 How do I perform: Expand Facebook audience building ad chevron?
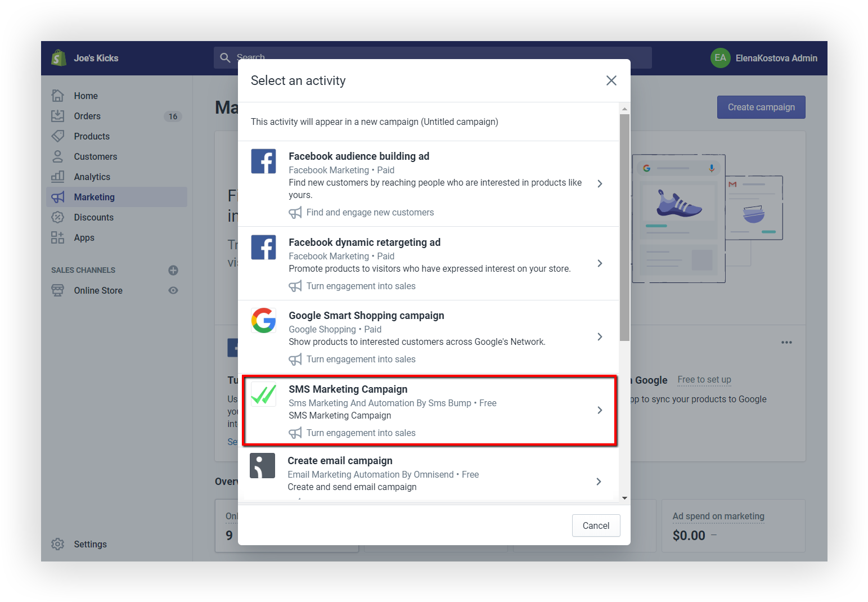point(600,184)
